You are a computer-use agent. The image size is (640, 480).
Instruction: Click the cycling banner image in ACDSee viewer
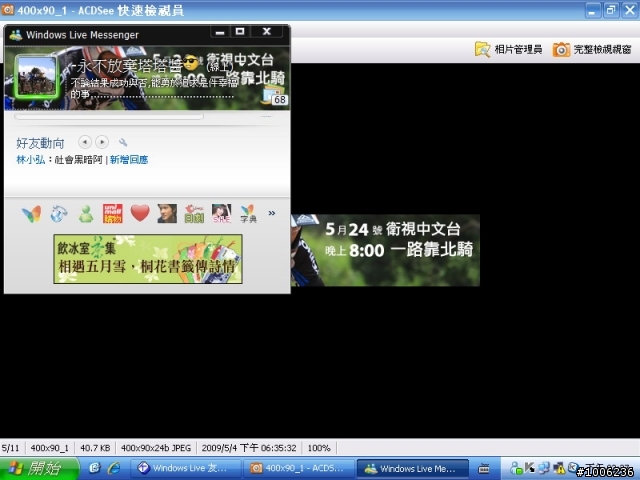(385, 250)
